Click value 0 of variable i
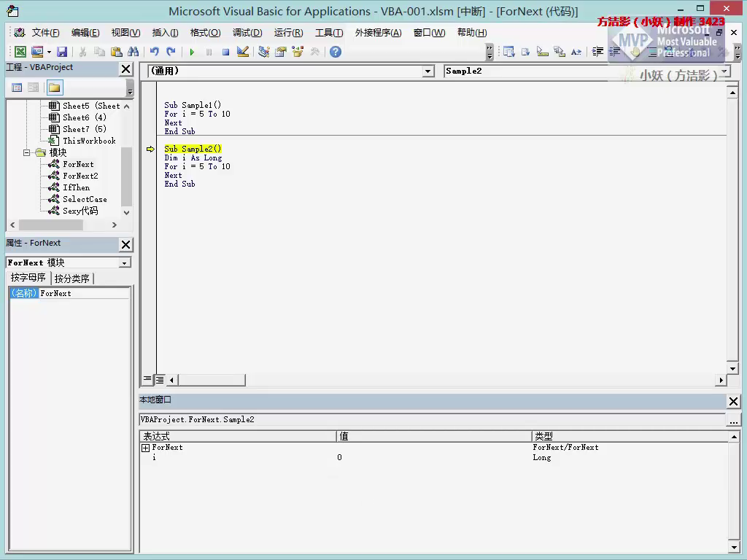This screenshot has width=747, height=560. [339, 458]
